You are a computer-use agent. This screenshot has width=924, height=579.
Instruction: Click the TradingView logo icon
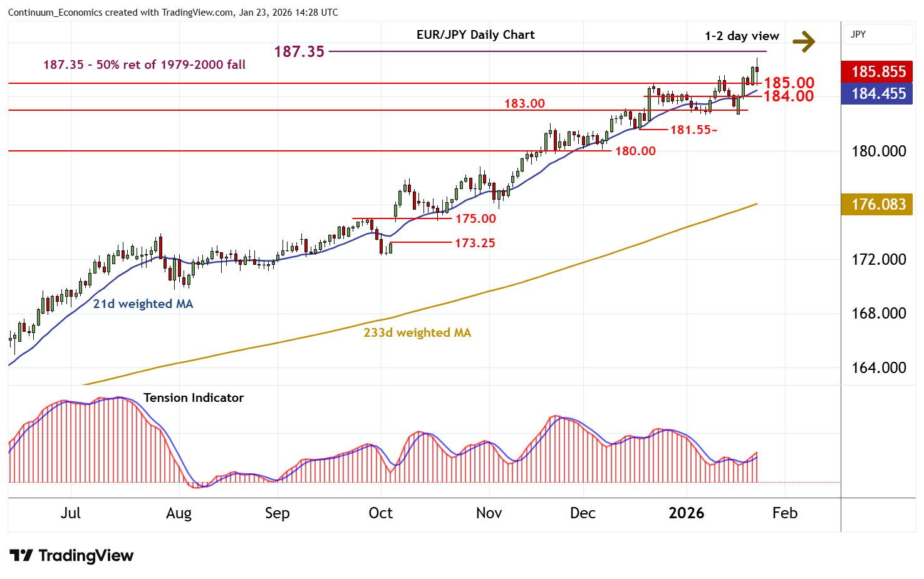coord(21,555)
